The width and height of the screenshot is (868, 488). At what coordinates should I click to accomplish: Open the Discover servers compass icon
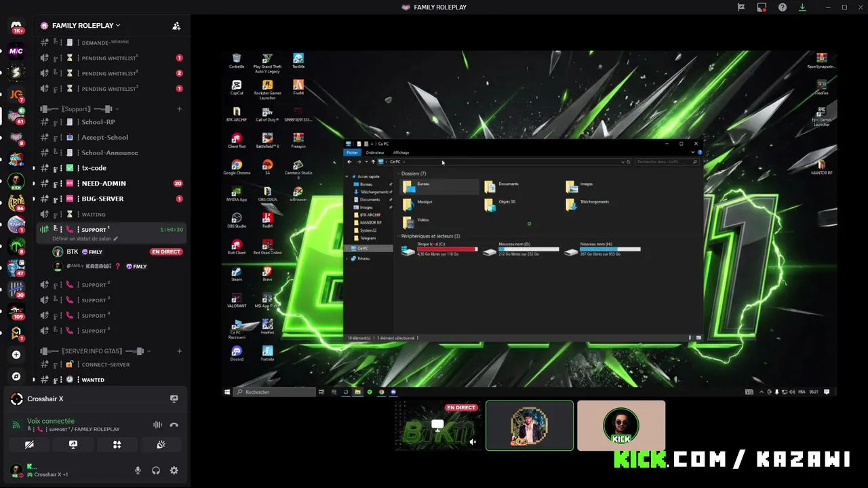pyautogui.click(x=16, y=376)
